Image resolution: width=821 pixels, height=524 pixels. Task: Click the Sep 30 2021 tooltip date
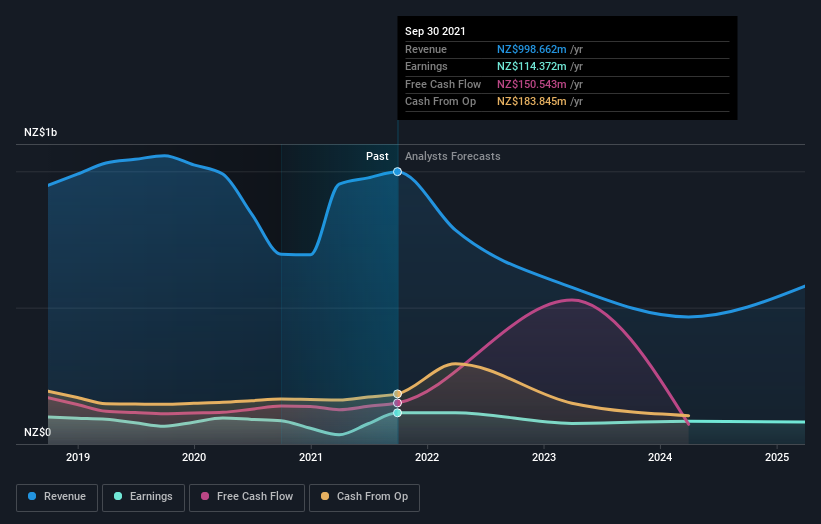tap(435, 31)
